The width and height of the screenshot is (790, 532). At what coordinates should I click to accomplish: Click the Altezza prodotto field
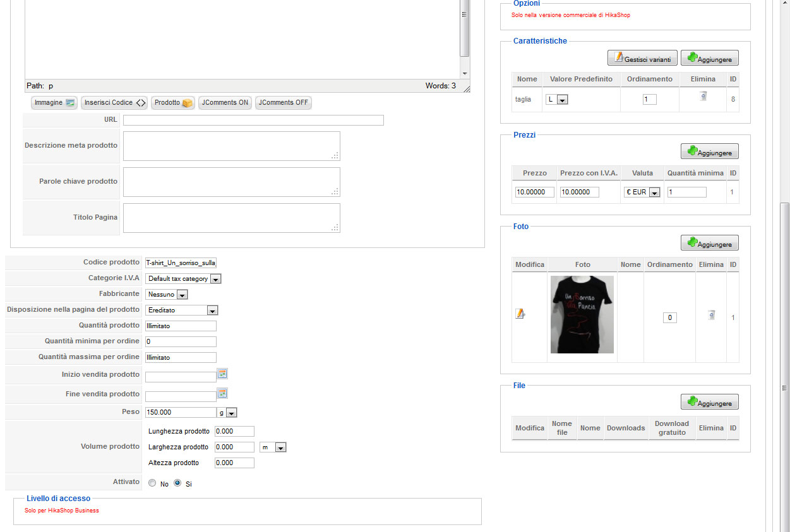tap(234, 463)
